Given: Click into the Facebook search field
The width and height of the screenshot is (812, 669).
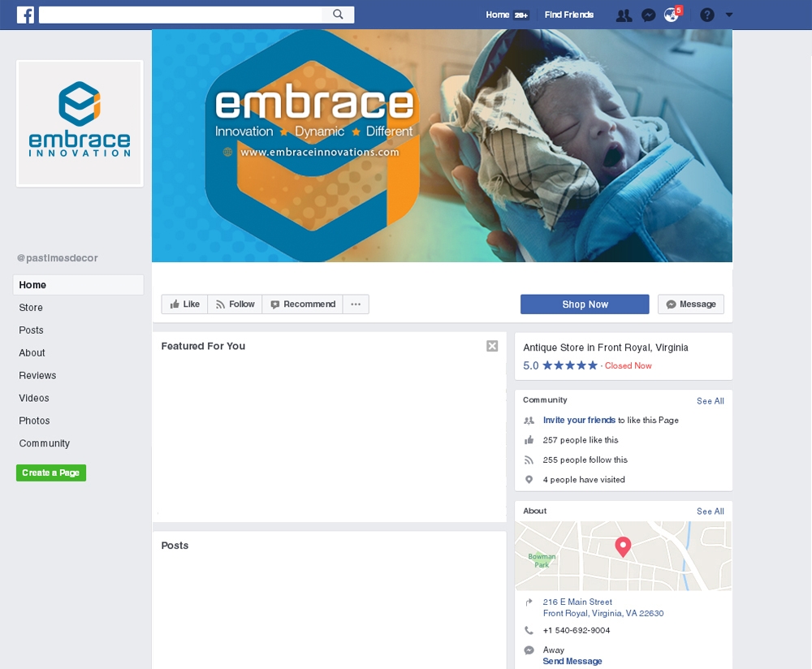Looking at the screenshot, I should pos(180,15).
